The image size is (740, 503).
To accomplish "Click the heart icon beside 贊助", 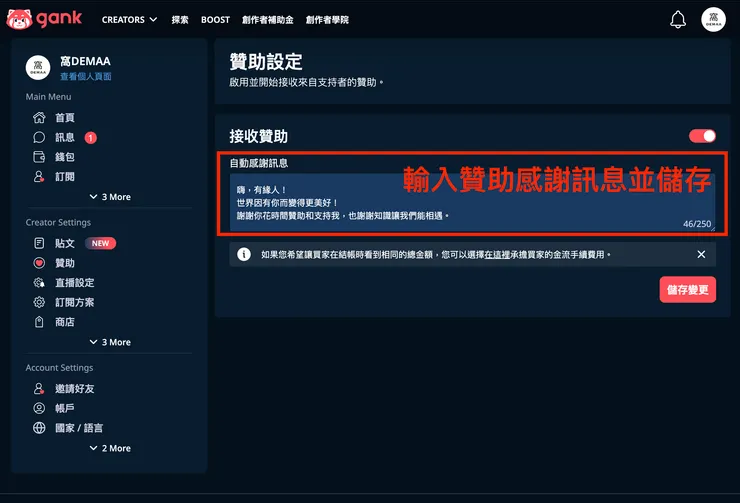I will click(39, 263).
